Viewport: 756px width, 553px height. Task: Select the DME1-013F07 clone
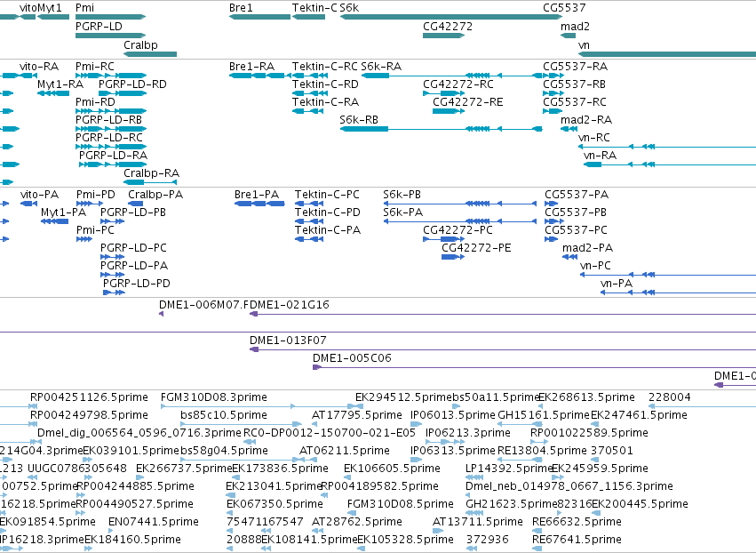point(503,349)
